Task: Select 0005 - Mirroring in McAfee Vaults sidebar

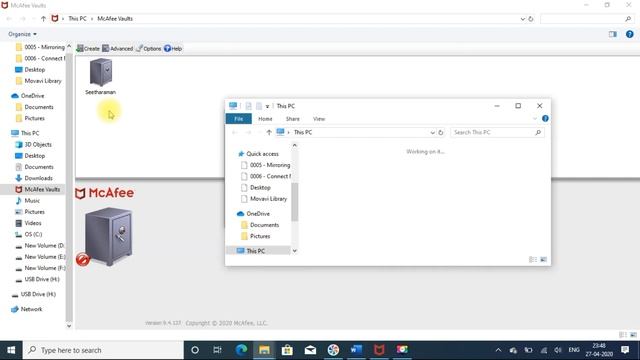Action: pos(40,47)
